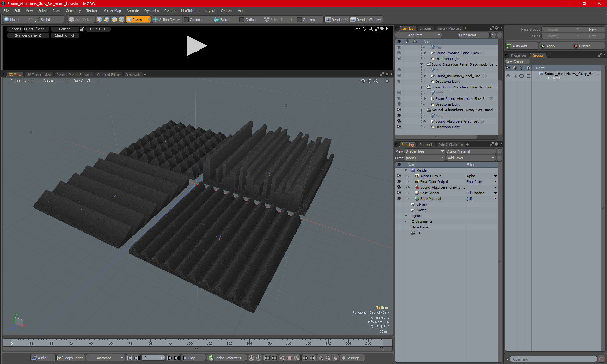607x364 pixels.
Task: Select the Materials selection mode cube icon
Action: [x=121, y=20]
